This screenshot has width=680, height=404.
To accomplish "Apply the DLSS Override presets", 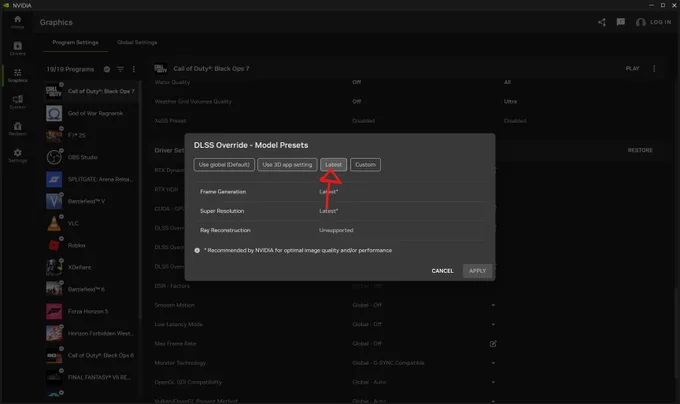I will 477,271.
